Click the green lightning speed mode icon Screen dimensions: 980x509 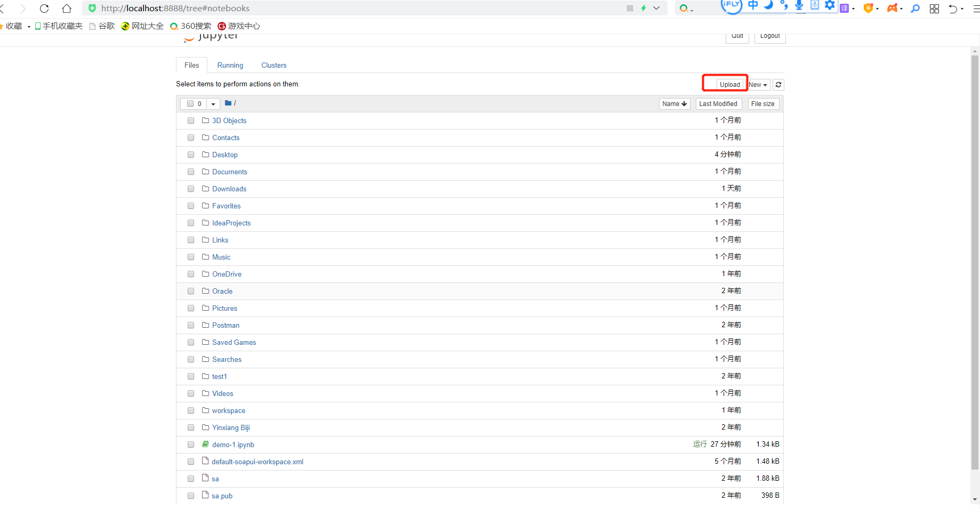[x=644, y=9]
